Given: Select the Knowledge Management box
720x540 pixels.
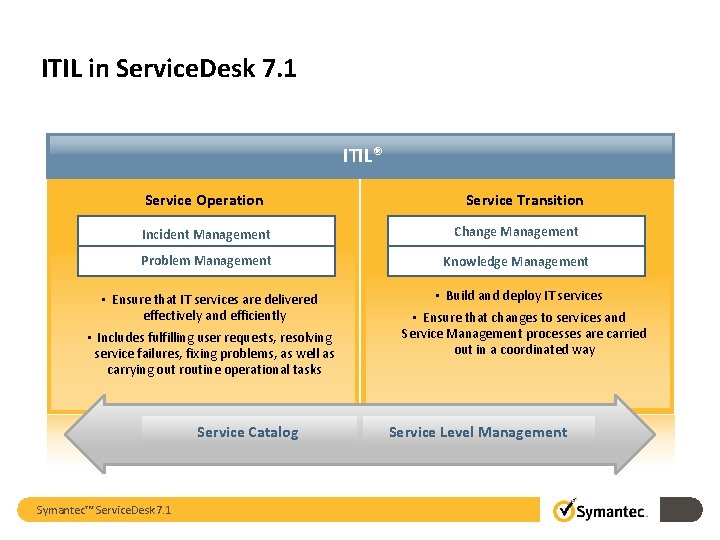Looking at the screenshot, I should point(516,261).
